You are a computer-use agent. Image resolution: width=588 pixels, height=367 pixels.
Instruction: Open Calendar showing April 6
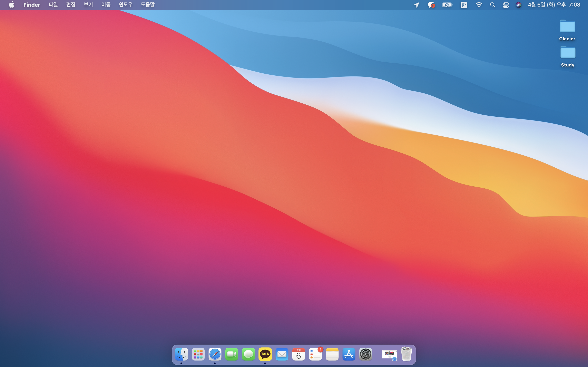[x=299, y=354]
